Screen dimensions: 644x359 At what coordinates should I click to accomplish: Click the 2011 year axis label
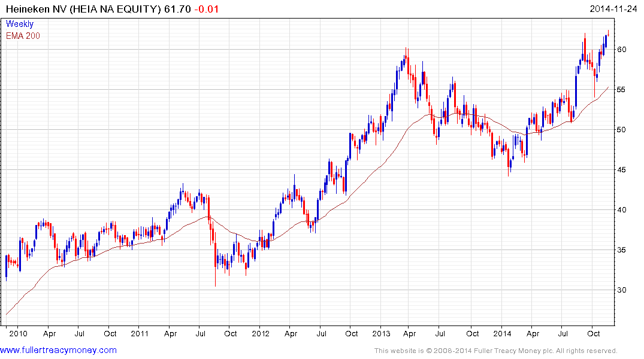point(139,333)
